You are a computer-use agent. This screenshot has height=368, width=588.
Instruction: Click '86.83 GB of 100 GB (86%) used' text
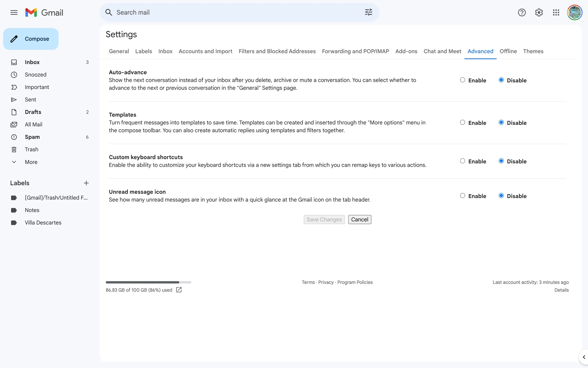(139, 290)
